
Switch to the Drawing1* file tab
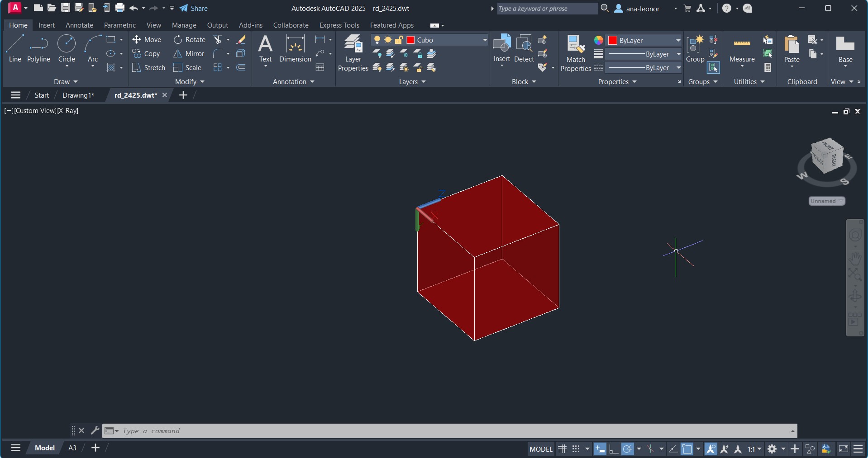(x=78, y=95)
